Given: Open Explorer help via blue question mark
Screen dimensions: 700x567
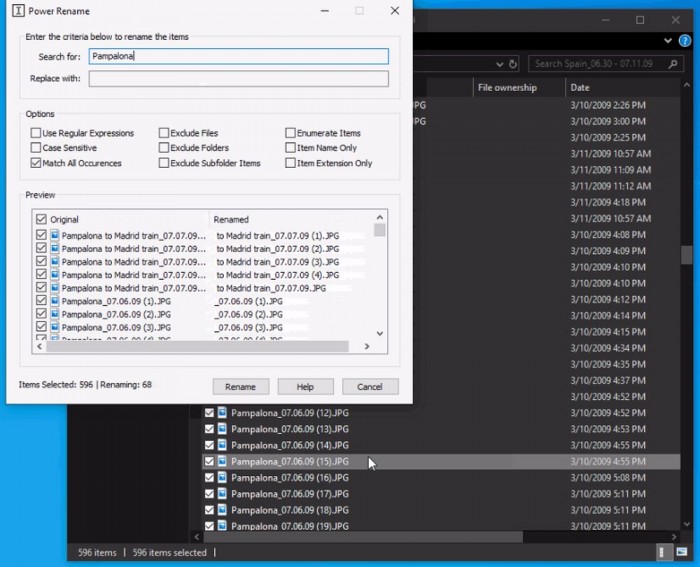Looking at the screenshot, I should [683, 40].
